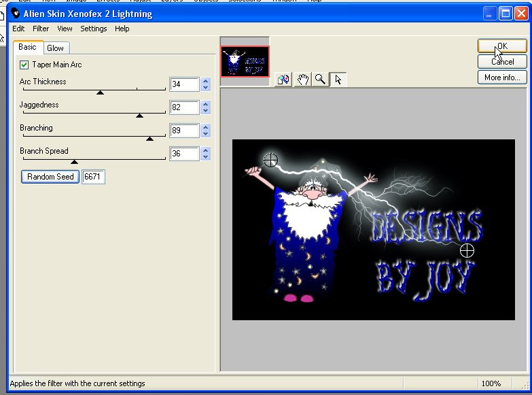Click lightning end crosshair near Designs text
This screenshot has height=395, width=532.
467,251
